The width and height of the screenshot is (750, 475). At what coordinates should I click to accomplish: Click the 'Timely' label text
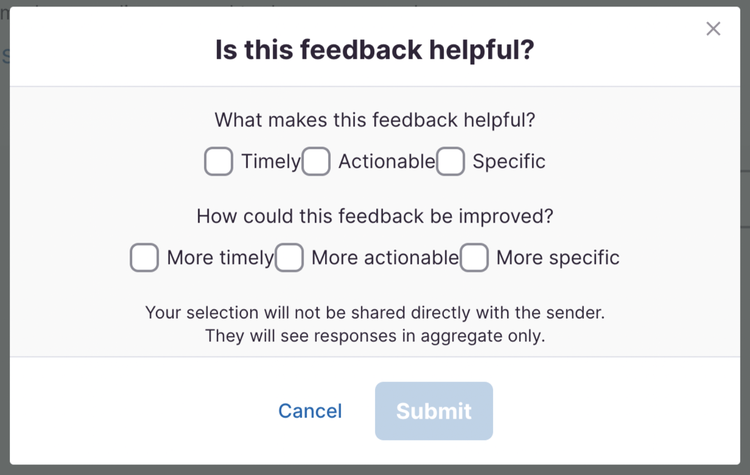270,161
